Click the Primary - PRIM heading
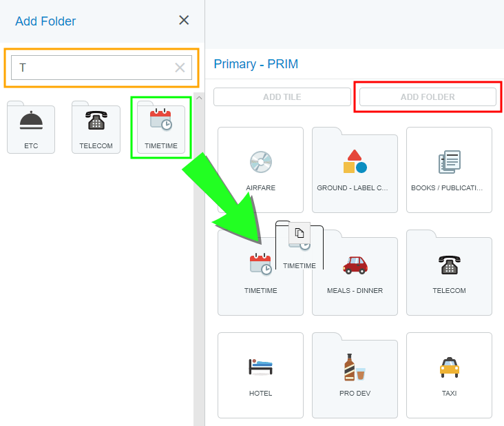 [255, 64]
